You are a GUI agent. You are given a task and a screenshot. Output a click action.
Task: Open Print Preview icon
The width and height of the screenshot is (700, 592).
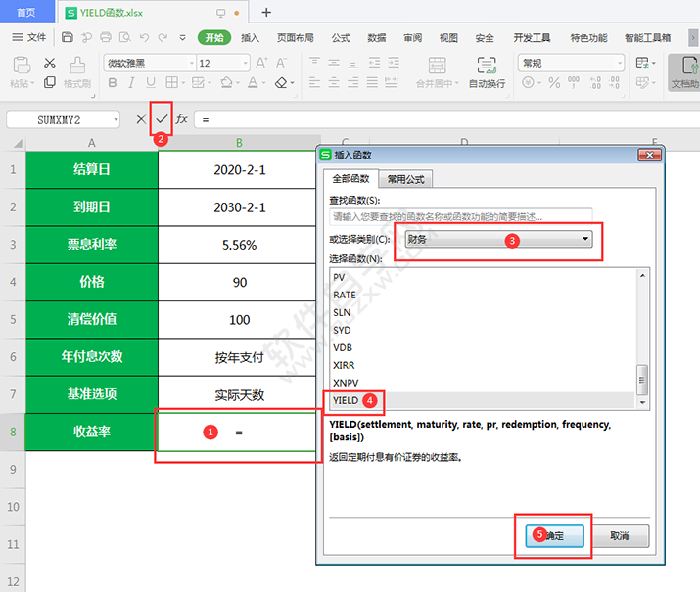[x=125, y=37]
